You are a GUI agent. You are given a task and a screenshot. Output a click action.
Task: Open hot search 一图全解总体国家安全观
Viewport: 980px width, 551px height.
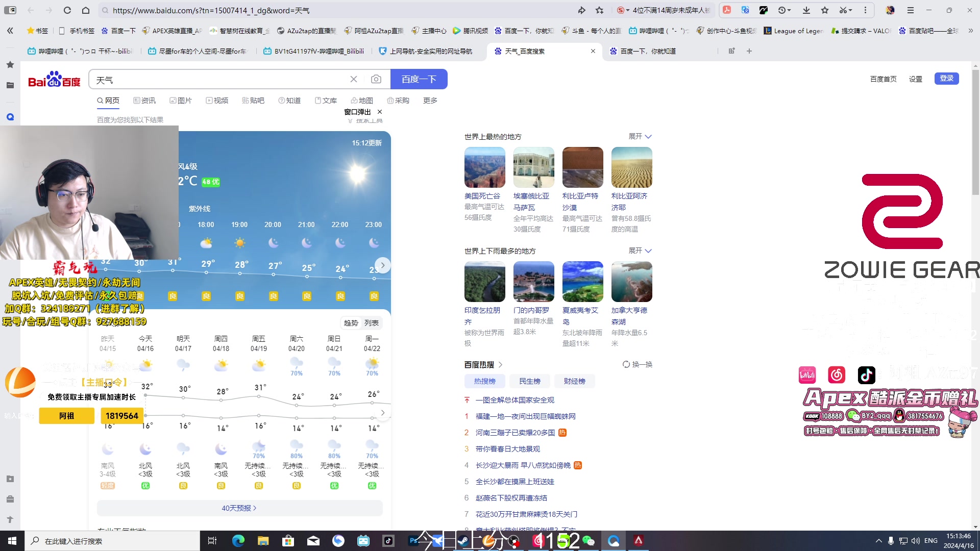coord(515,400)
